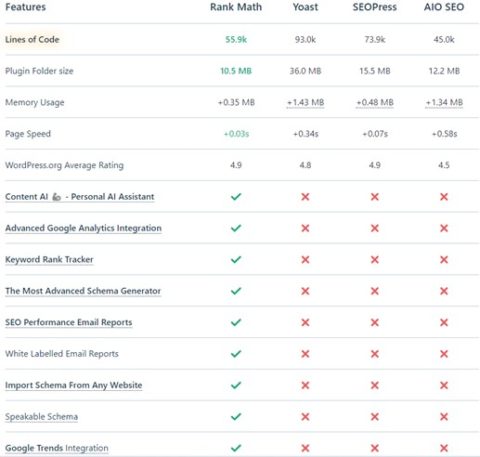The image size is (480, 457).
Task: Click Yoast cross for Schema Generator row
Action: click(305, 291)
